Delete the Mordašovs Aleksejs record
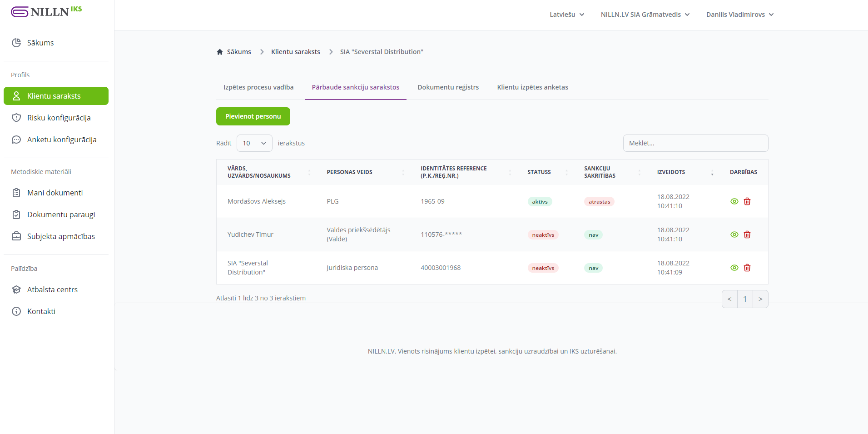 747,201
